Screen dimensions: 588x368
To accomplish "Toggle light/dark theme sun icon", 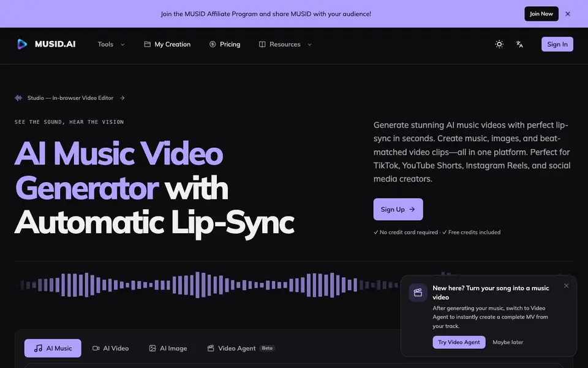I will pos(499,44).
